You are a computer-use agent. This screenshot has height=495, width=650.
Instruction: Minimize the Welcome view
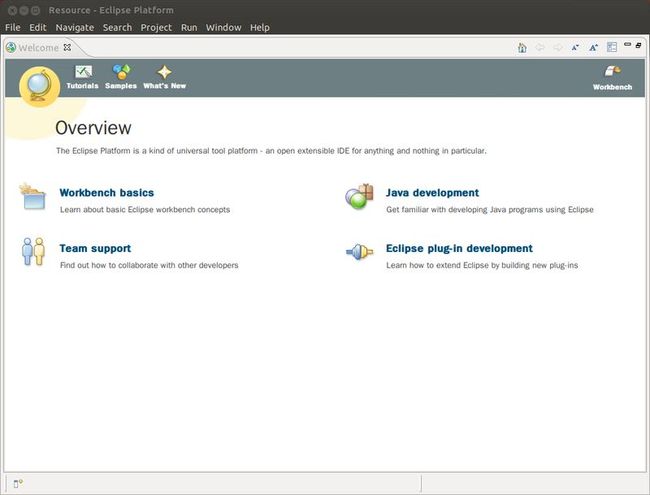point(628,44)
